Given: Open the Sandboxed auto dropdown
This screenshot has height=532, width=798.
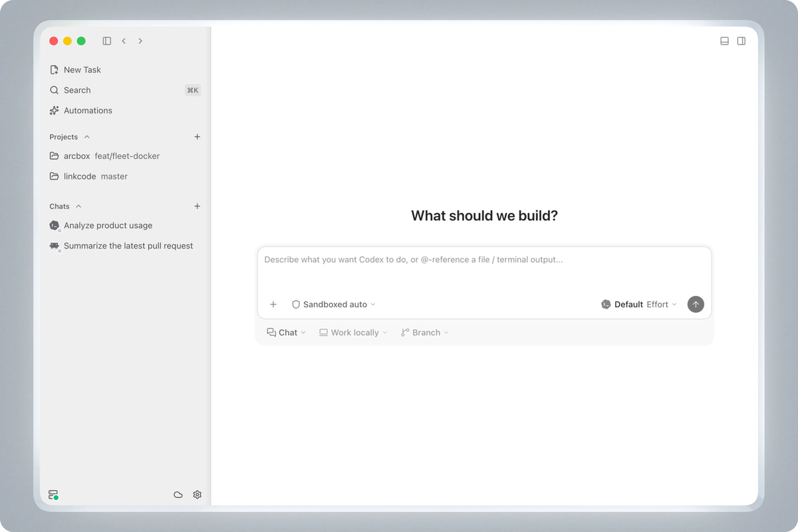Looking at the screenshot, I should pyautogui.click(x=334, y=305).
